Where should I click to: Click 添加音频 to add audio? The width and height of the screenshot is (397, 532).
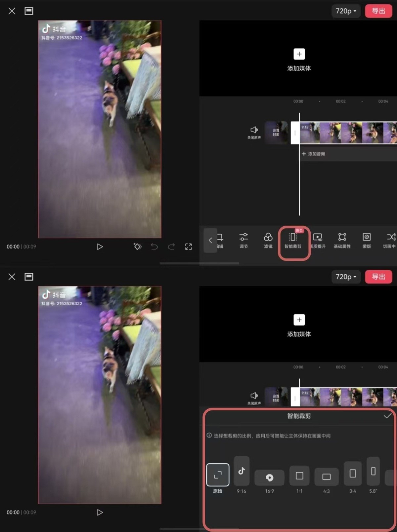[313, 154]
